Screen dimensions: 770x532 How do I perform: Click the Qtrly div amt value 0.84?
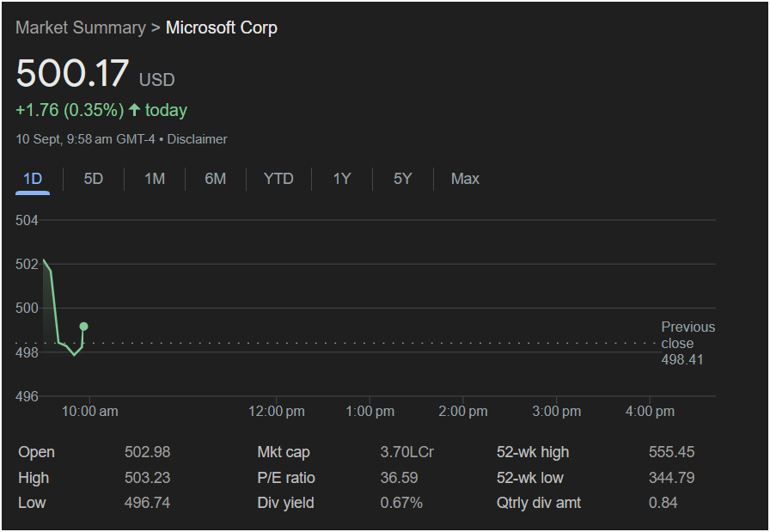pos(663,503)
